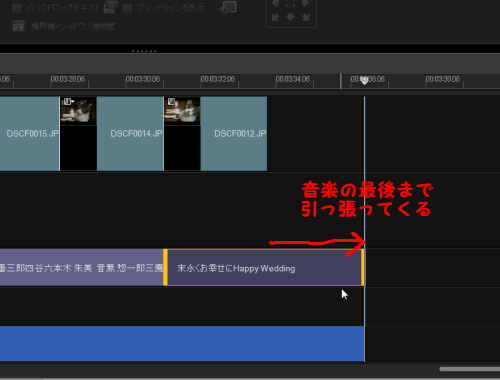Align title to bottom-center with down arrow
The image size is (500, 380).
(290, 17)
